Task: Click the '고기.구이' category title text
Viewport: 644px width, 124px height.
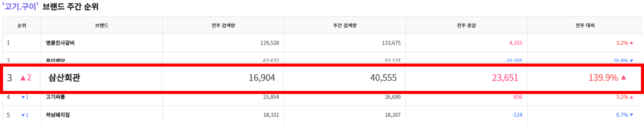Action: tap(20, 7)
